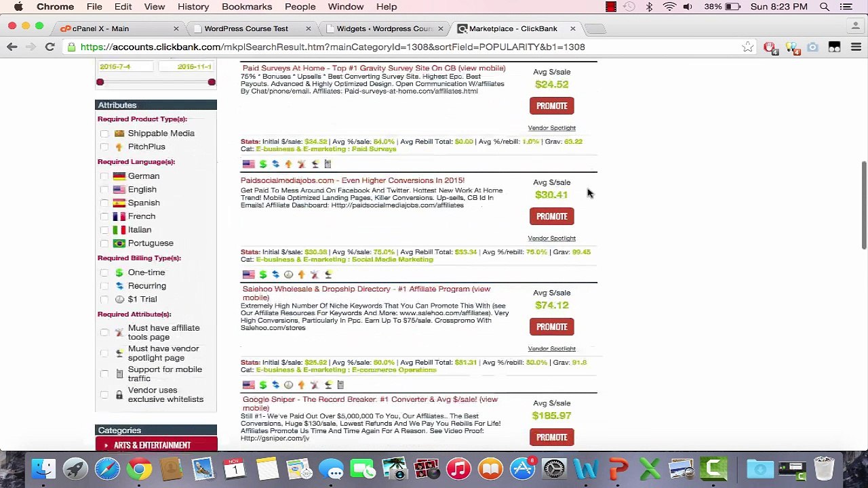Viewport: 868px width, 488px height.
Task: Open the Chrome user profile button
Action: click(x=857, y=28)
